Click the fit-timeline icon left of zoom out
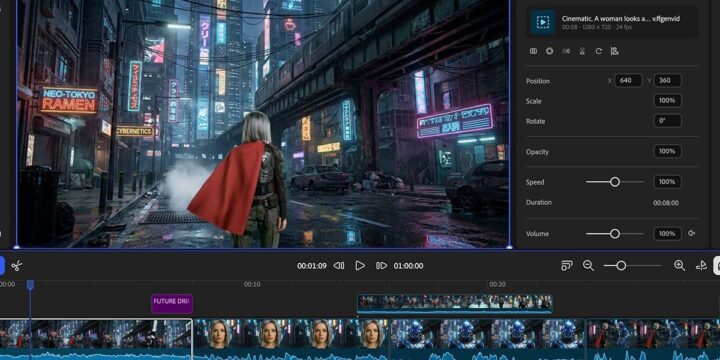 (x=567, y=265)
